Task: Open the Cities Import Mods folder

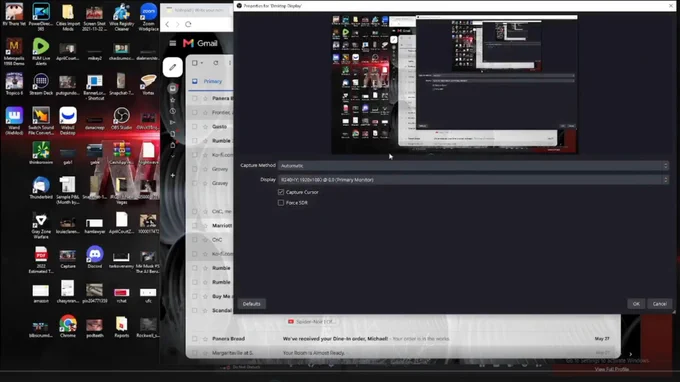Action: 68,17
